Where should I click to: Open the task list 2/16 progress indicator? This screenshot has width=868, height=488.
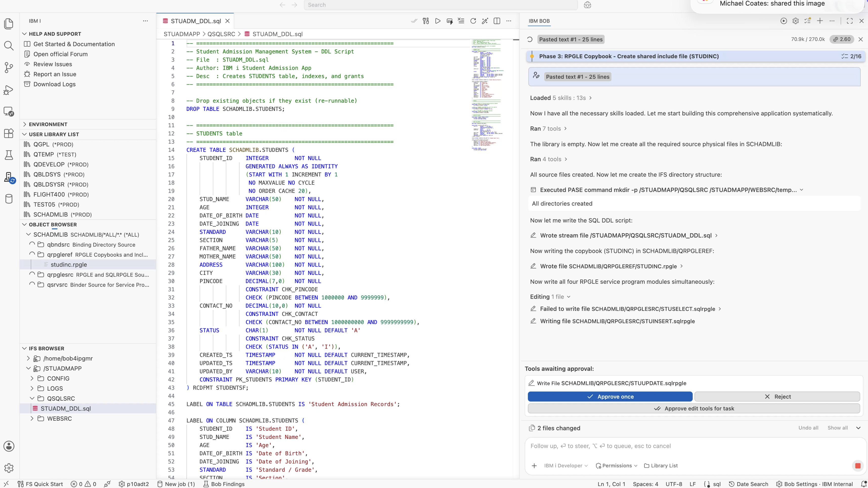(851, 56)
